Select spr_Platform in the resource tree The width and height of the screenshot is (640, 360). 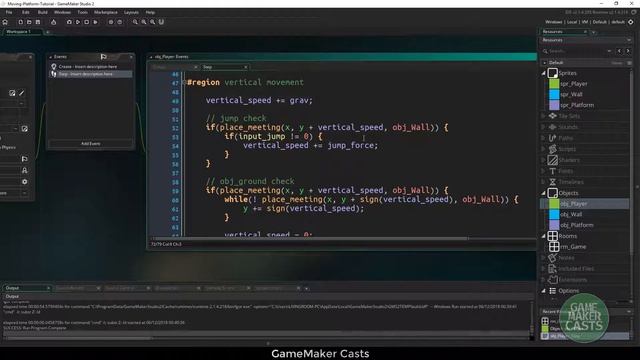[577, 105]
